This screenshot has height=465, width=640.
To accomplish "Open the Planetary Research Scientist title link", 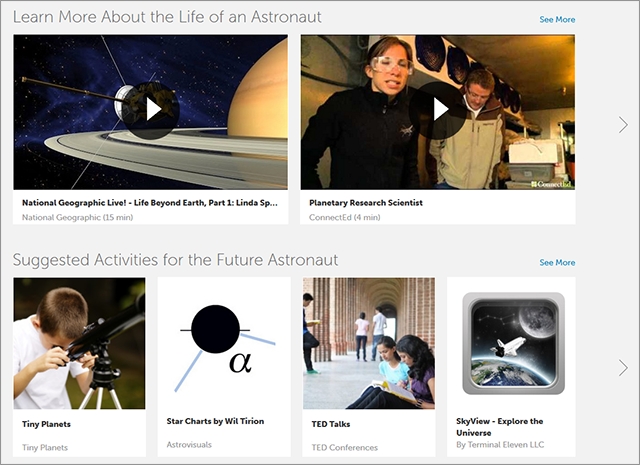I will point(366,202).
